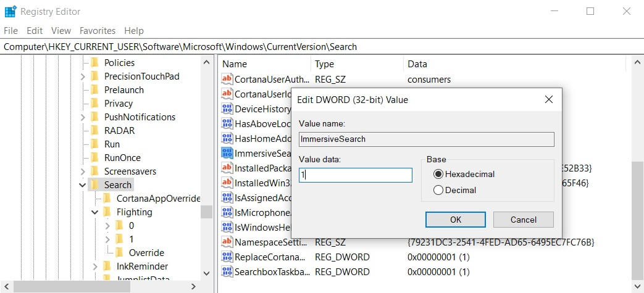The height and width of the screenshot is (293, 644).
Task: Click the tree pane scroll up arrow
Action: coord(206,62)
